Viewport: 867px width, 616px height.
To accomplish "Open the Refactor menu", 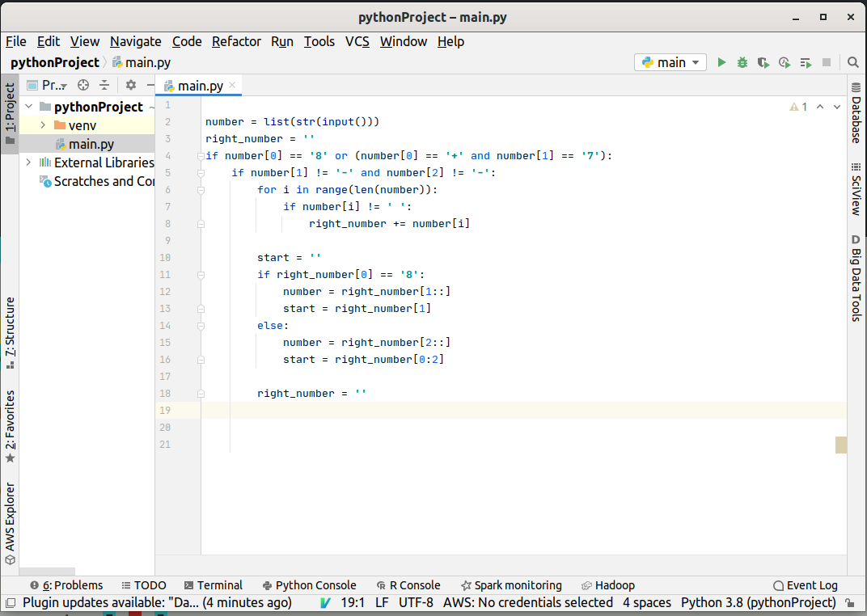I will [x=236, y=41].
